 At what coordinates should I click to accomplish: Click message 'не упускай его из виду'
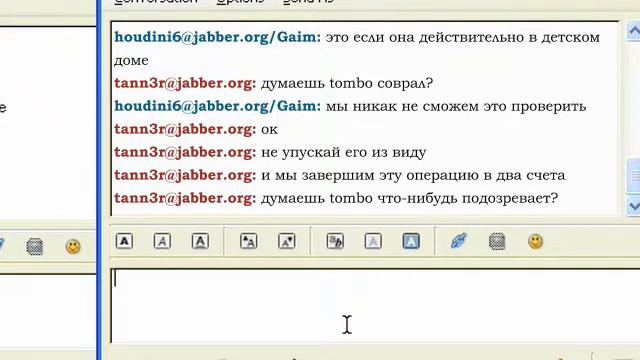click(343, 153)
